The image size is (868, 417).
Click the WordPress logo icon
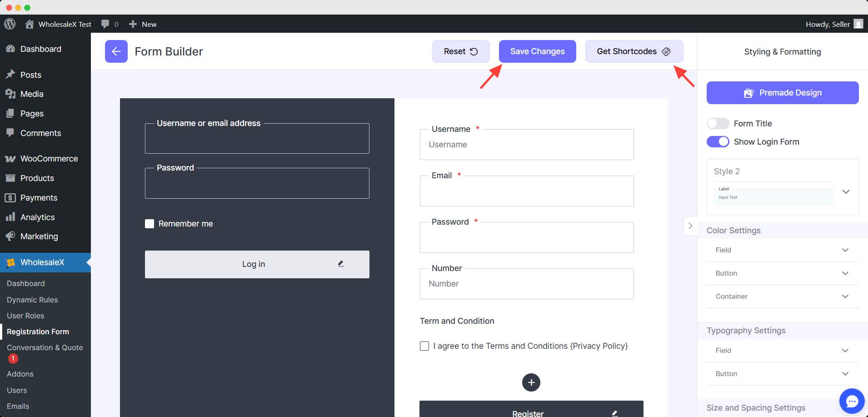(x=10, y=24)
